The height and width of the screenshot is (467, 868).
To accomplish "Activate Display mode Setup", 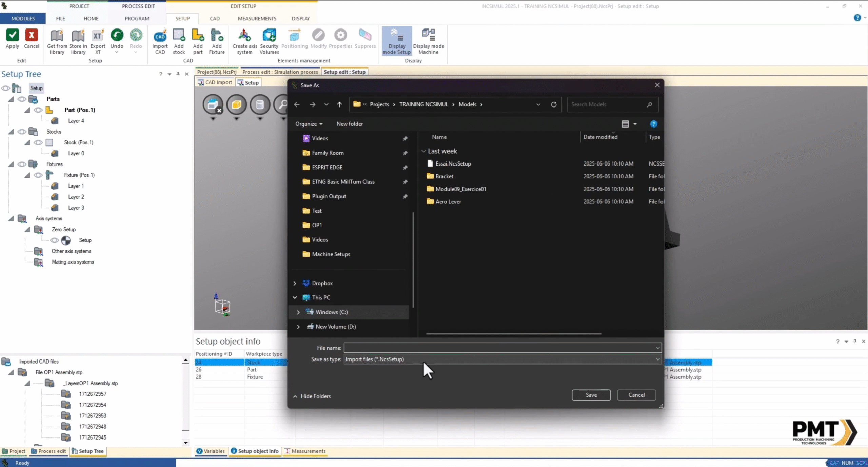I will tap(397, 41).
